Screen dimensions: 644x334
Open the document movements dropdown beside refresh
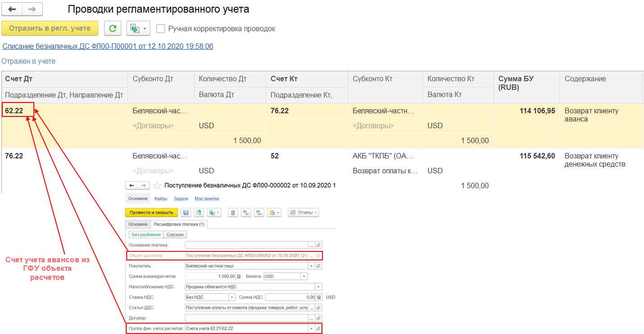point(138,28)
